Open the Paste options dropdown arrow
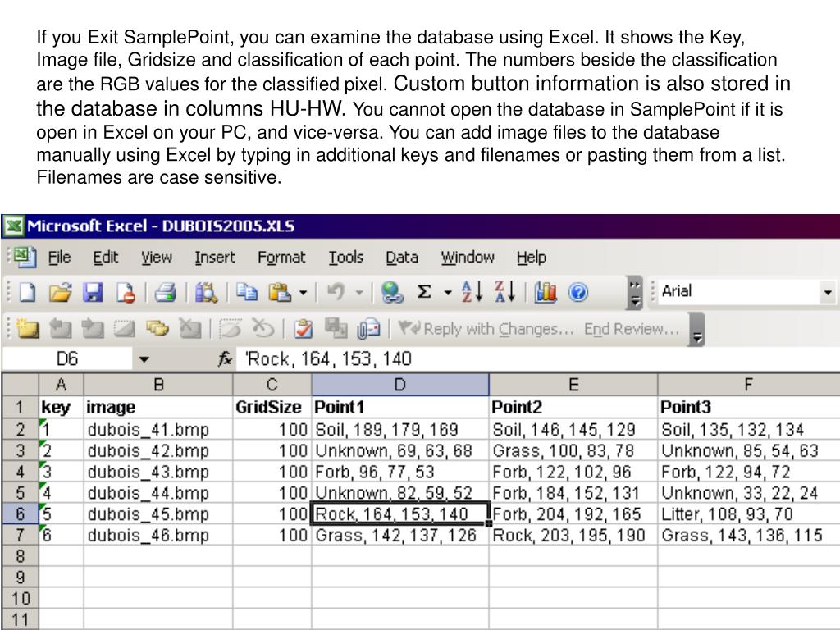 tap(304, 293)
